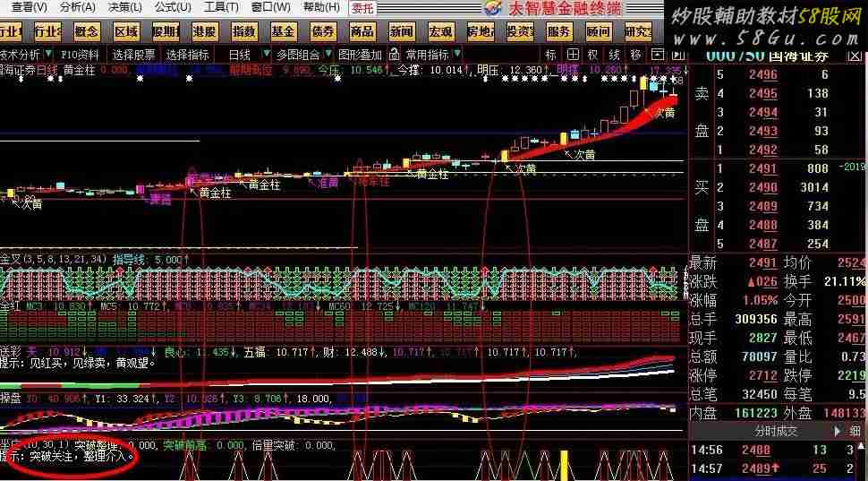Open the 商品 commodities button
The height and width of the screenshot is (481, 868).
pos(362,32)
